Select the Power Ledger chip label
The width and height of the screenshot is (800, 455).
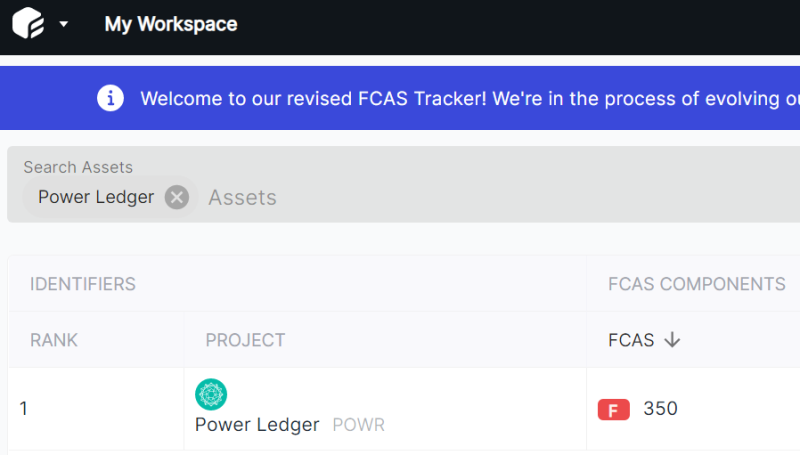96,197
